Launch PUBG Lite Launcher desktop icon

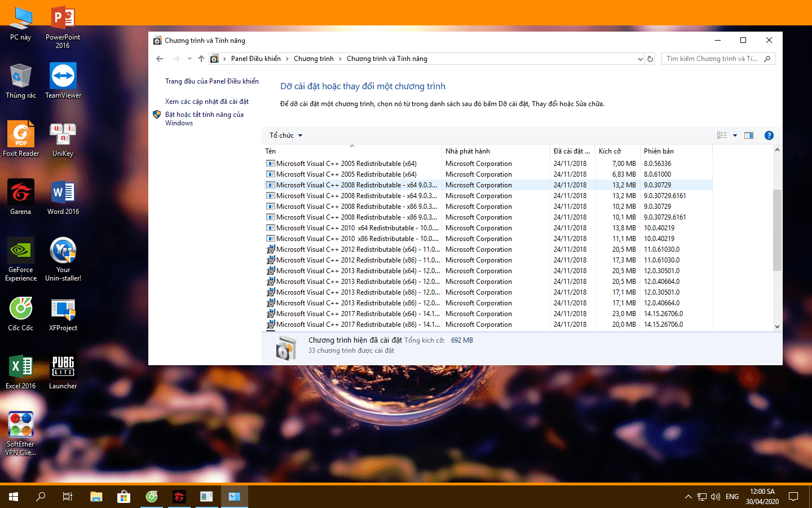tap(63, 371)
